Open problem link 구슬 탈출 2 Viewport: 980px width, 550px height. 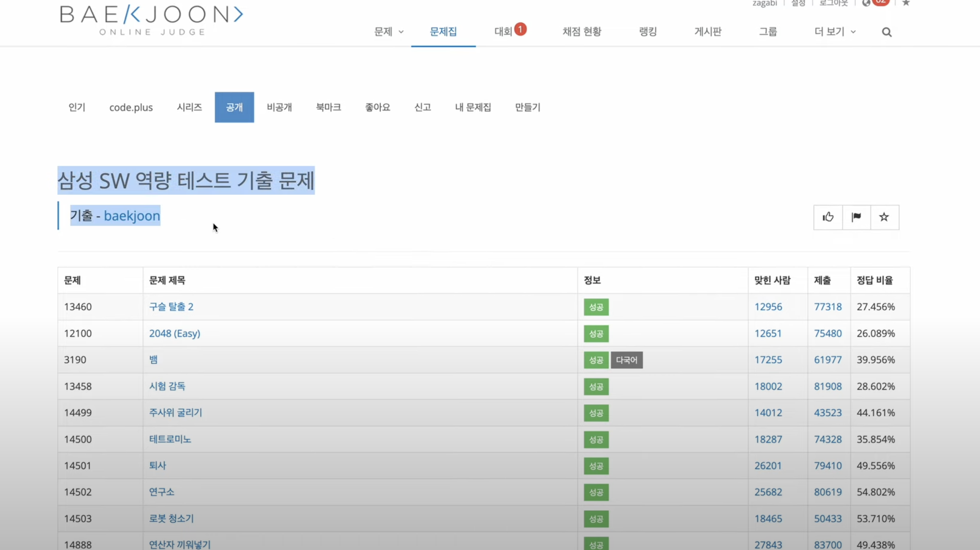click(171, 307)
